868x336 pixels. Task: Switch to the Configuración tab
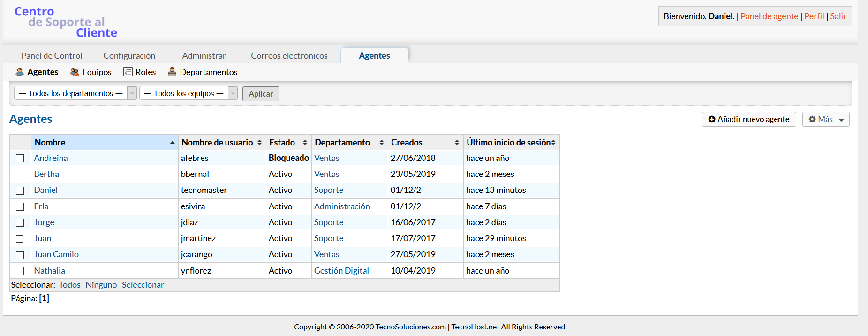click(129, 55)
